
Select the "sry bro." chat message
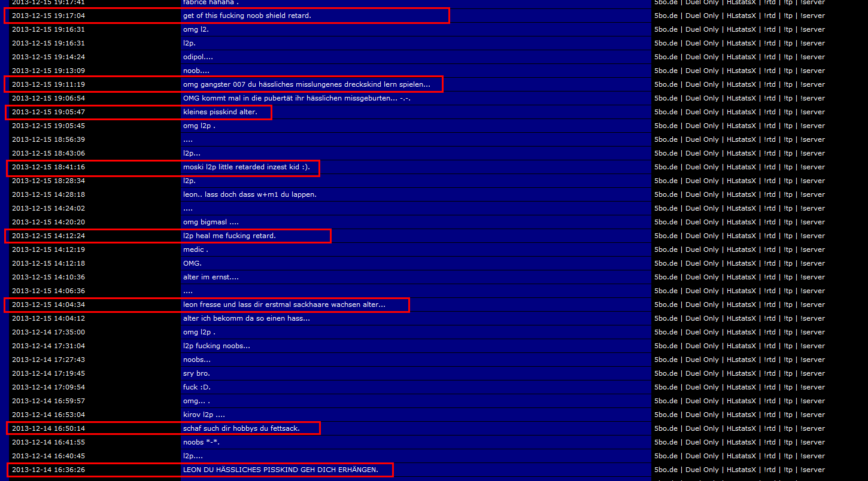click(x=196, y=373)
